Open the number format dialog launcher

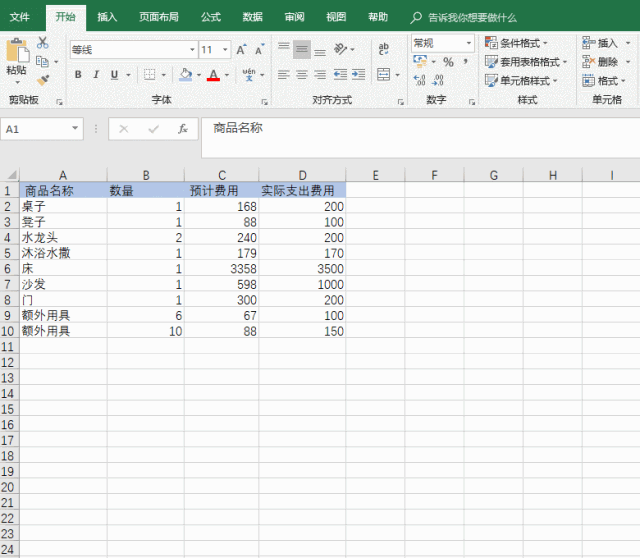(x=472, y=102)
